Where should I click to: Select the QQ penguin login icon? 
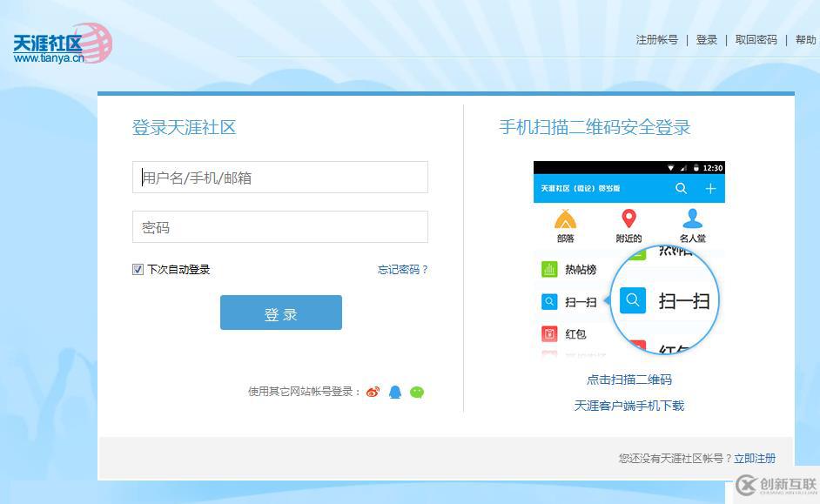[x=394, y=392]
